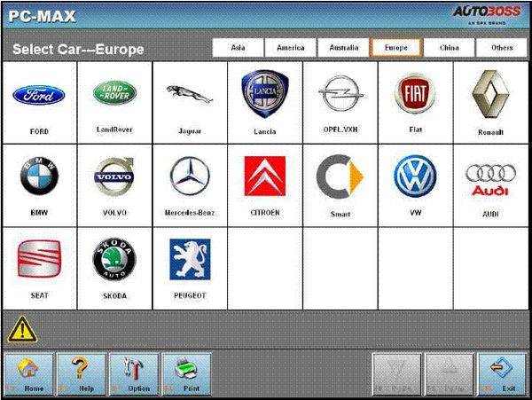532x400 pixels.
Task: Choose the BMW brand icon
Action: pyautogui.click(x=39, y=177)
